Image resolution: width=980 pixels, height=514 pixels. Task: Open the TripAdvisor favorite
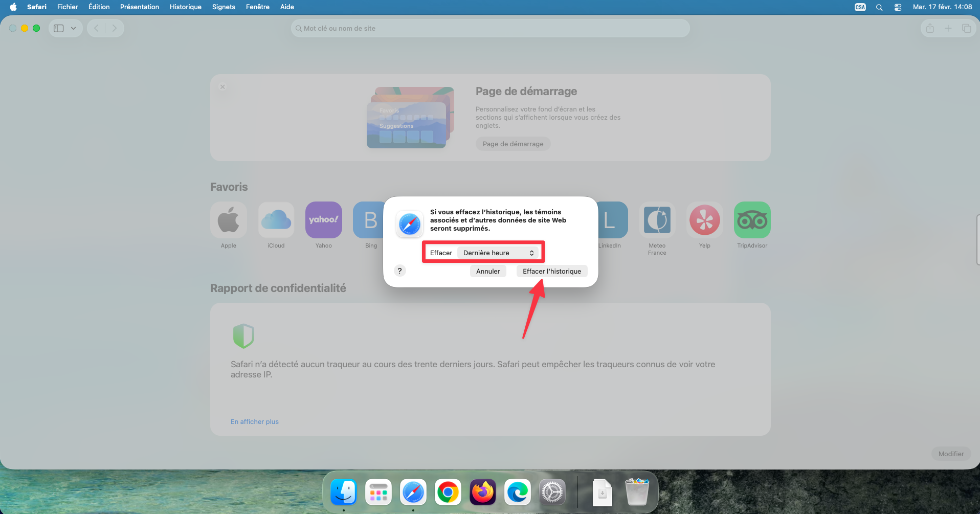point(752,220)
